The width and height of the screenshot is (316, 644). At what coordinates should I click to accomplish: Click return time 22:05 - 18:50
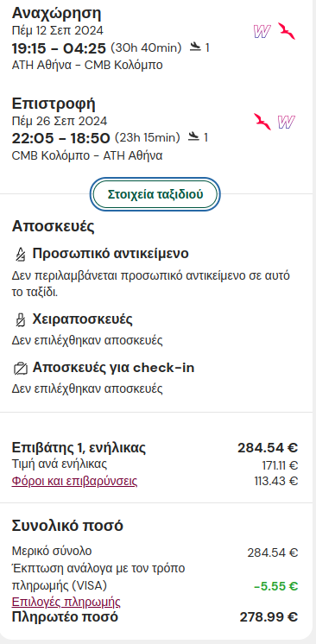pos(60,138)
